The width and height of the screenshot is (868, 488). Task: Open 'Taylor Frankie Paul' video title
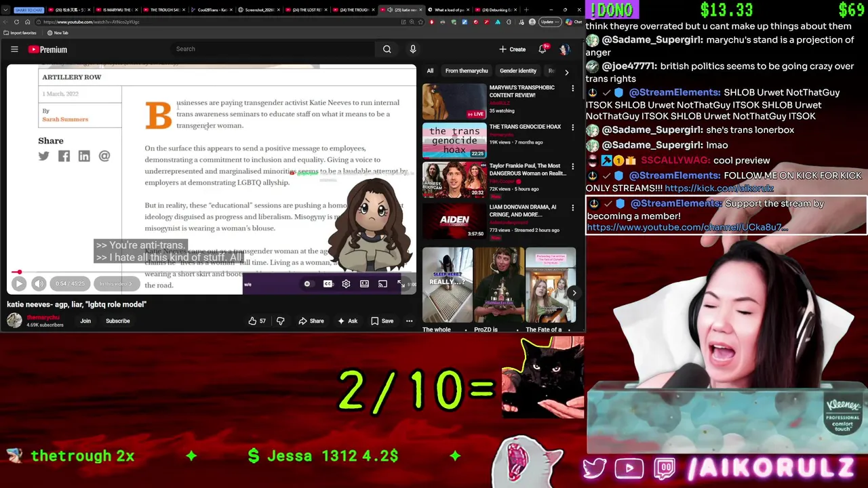(x=528, y=169)
